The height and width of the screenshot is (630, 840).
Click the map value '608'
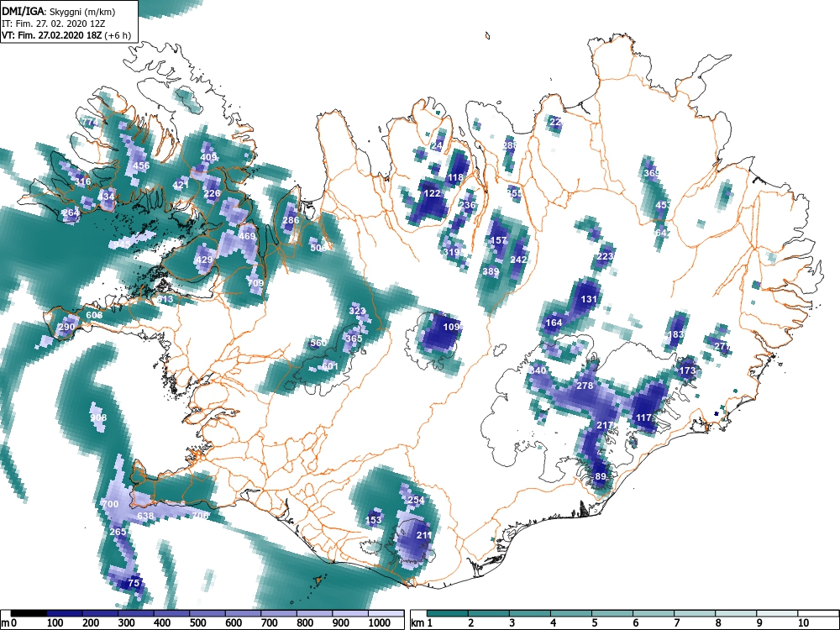pyautogui.click(x=94, y=315)
